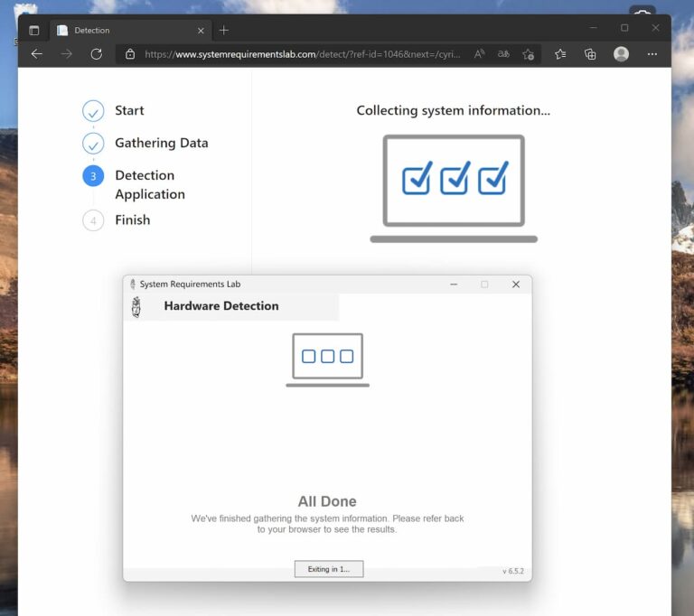Click the address bar URL

click(x=303, y=54)
